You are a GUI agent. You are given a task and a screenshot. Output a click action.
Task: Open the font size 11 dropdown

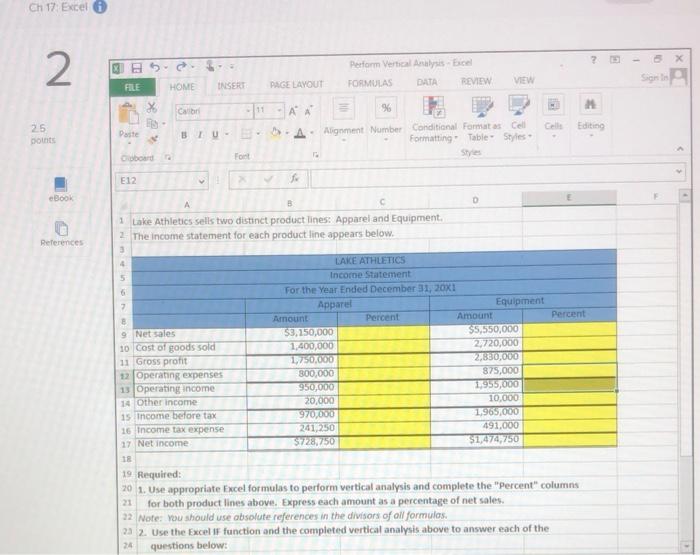(279, 110)
